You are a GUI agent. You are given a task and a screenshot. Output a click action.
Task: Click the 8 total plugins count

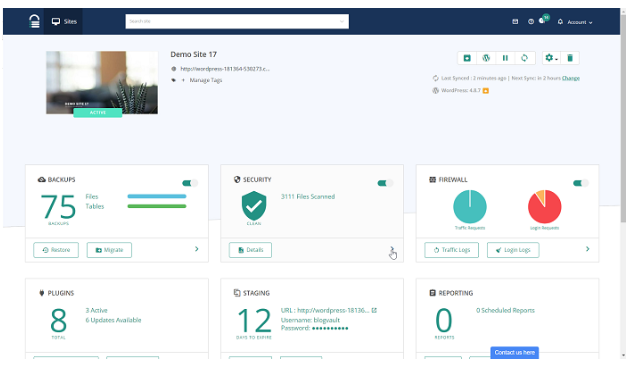59,320
